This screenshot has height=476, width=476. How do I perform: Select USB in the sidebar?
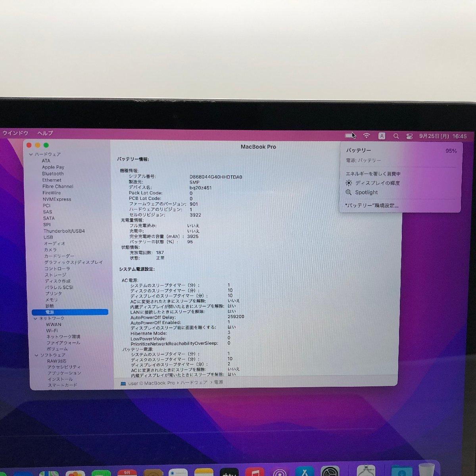click(x=48, y=237)
